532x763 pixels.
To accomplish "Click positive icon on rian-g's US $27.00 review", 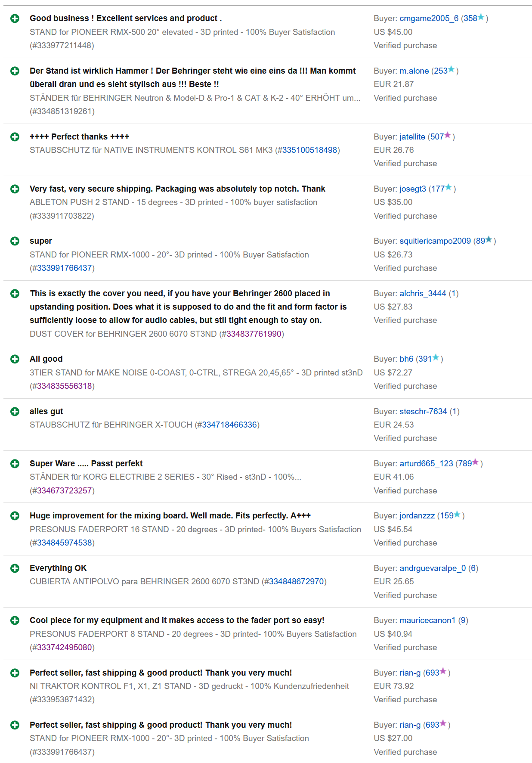I will tap(15, 725).
